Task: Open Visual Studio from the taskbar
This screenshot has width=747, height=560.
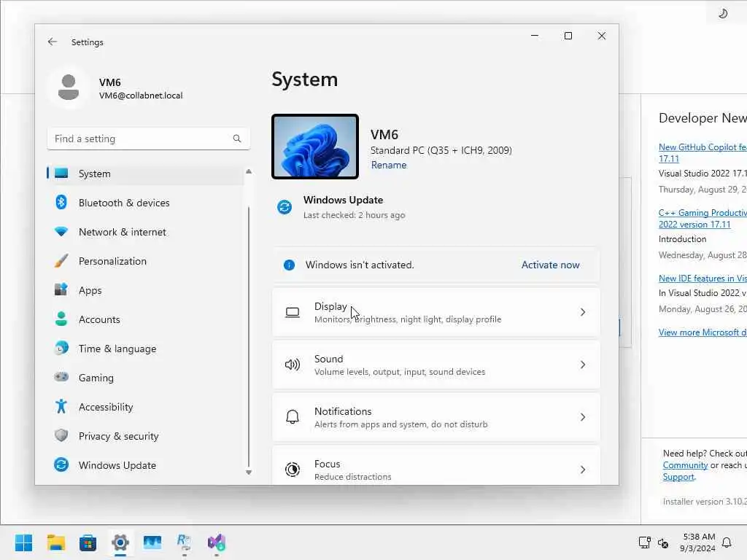Action: (217, 542)
